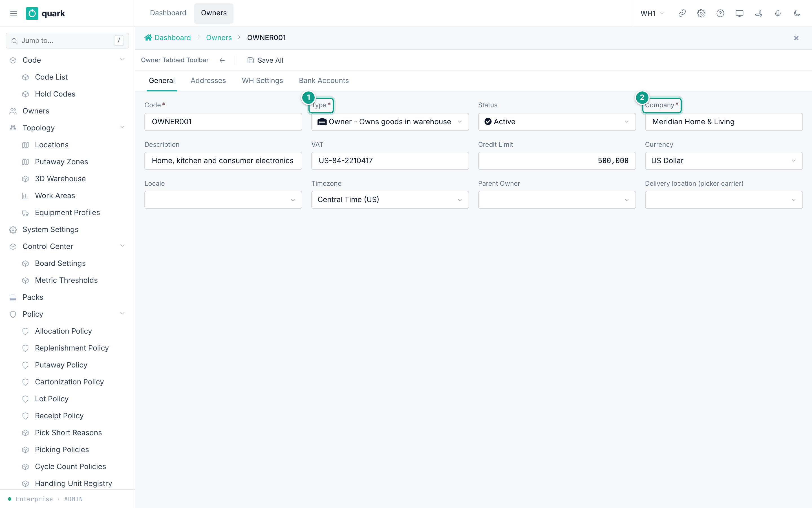Click the quark logo icon

32,14
